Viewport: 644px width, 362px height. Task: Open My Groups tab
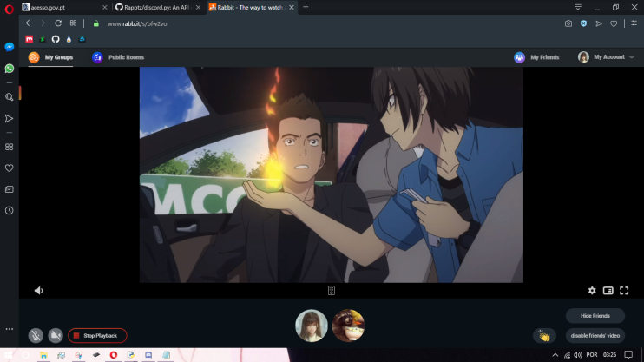(x=50, y=57)
